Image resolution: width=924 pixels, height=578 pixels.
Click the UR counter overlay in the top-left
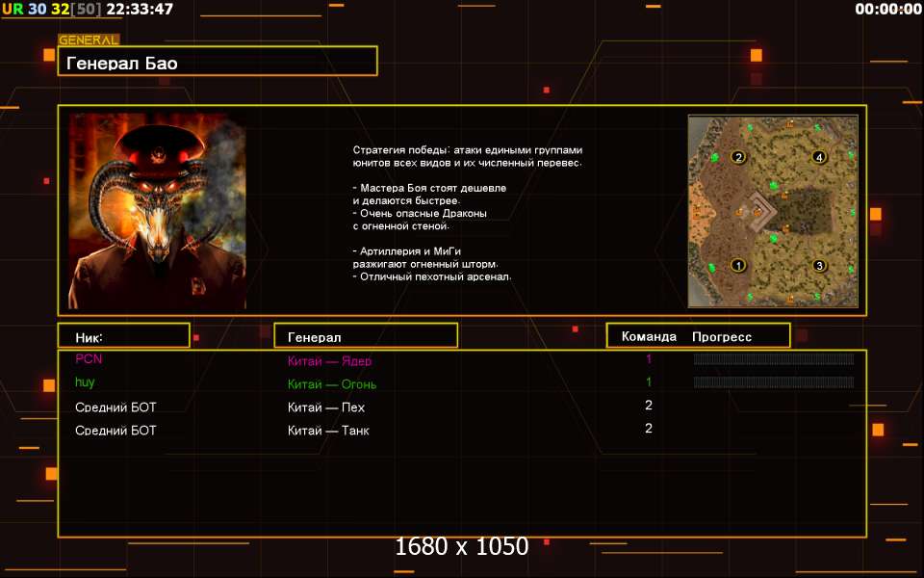[x=12, y=9]
